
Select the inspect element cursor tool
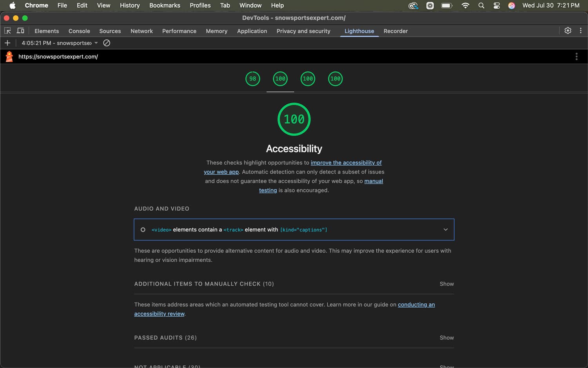pyautogui.click(x=7, y=31)
